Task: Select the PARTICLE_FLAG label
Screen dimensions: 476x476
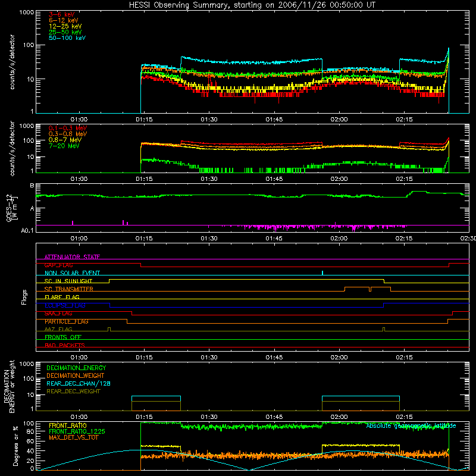Action: point(67,321)
